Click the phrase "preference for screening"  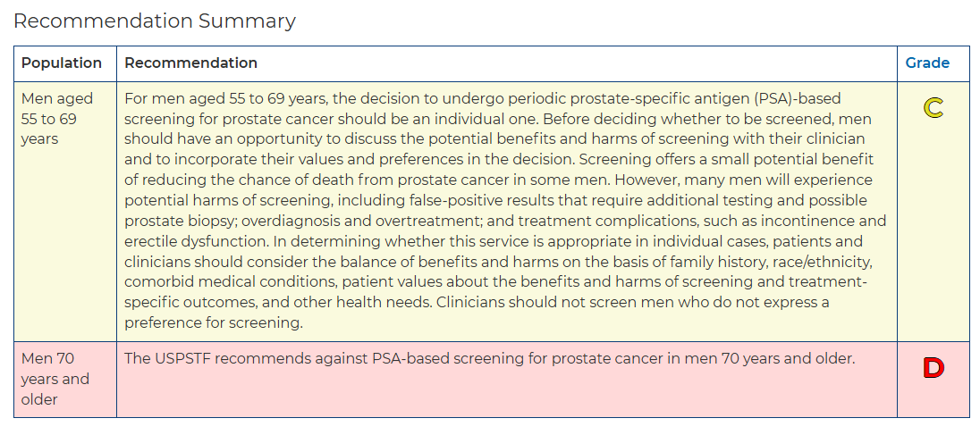(x=214, y=322)
